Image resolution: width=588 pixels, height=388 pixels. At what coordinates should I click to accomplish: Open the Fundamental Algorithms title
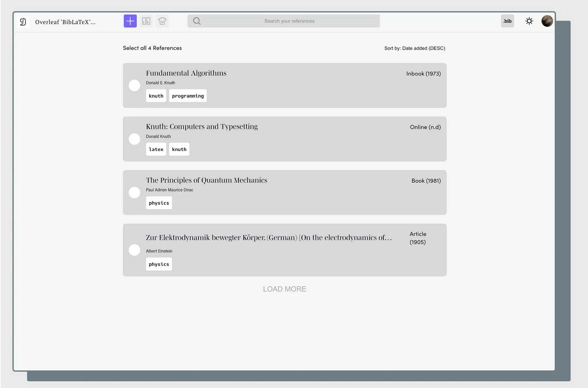click(x=186, y=73)
